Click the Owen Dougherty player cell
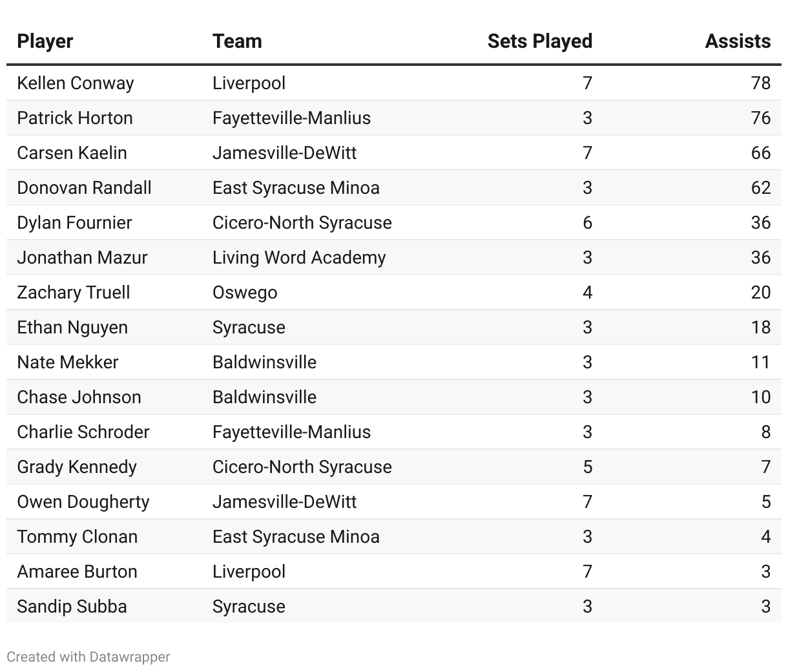This screenshot has width=788, height=672. pos(83,502)
